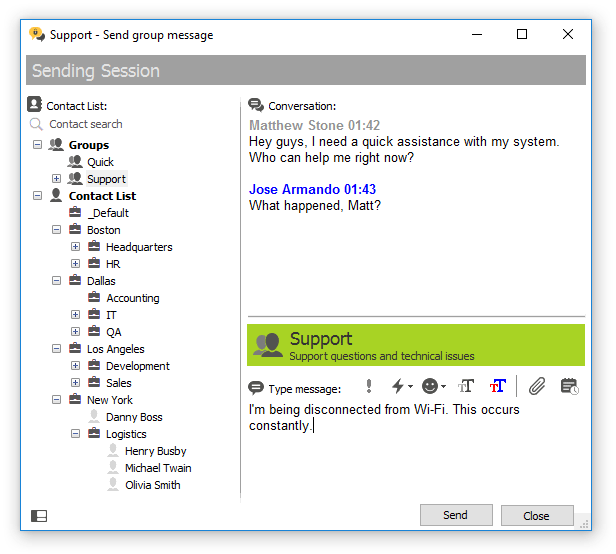This screenshot has height=554, width=616.
Task: Collapse the Boston folder node
Action: pyautogui.click(x=57, y=229)
